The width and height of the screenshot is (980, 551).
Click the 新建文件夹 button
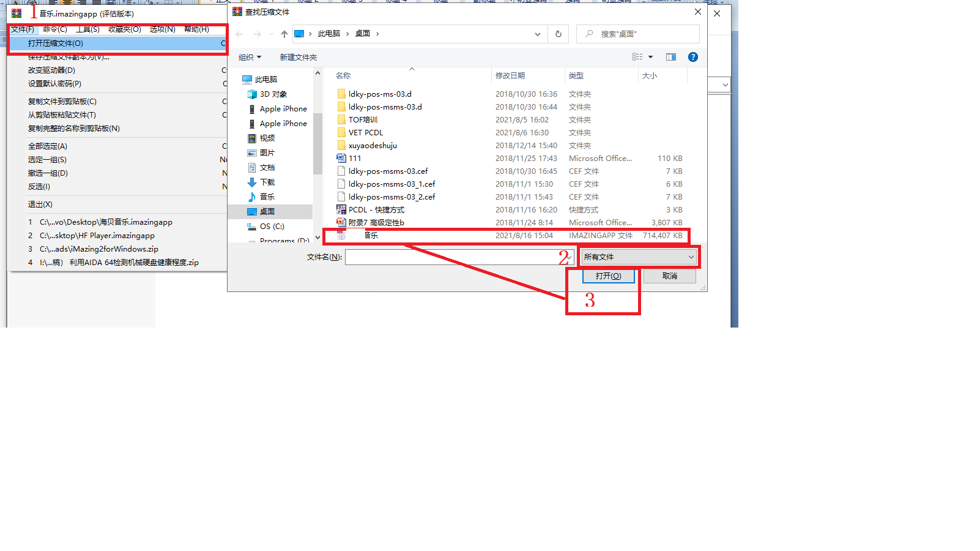(299, 58)
